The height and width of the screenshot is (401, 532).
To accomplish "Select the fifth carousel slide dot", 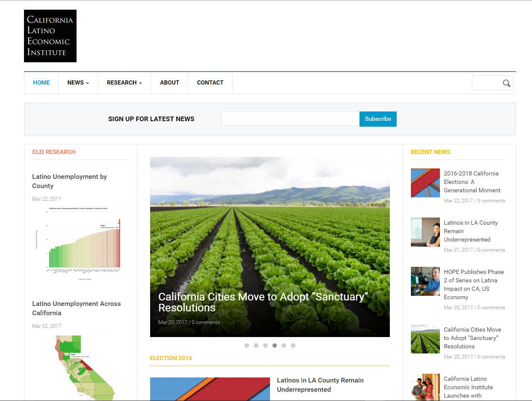I will coord(284,345).
